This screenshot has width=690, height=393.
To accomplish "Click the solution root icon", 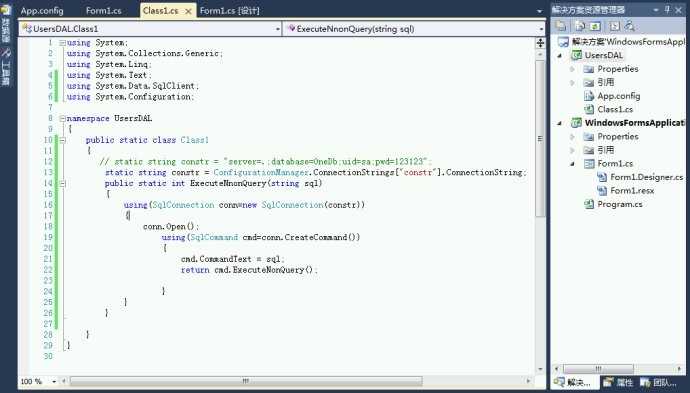I will tap(563, 42).
